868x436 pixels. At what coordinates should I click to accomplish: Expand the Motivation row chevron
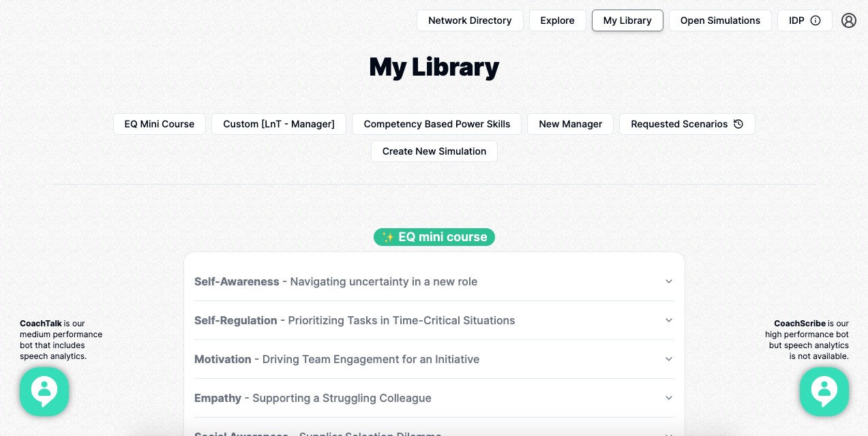pyautogui.click(x=669, y=359)
